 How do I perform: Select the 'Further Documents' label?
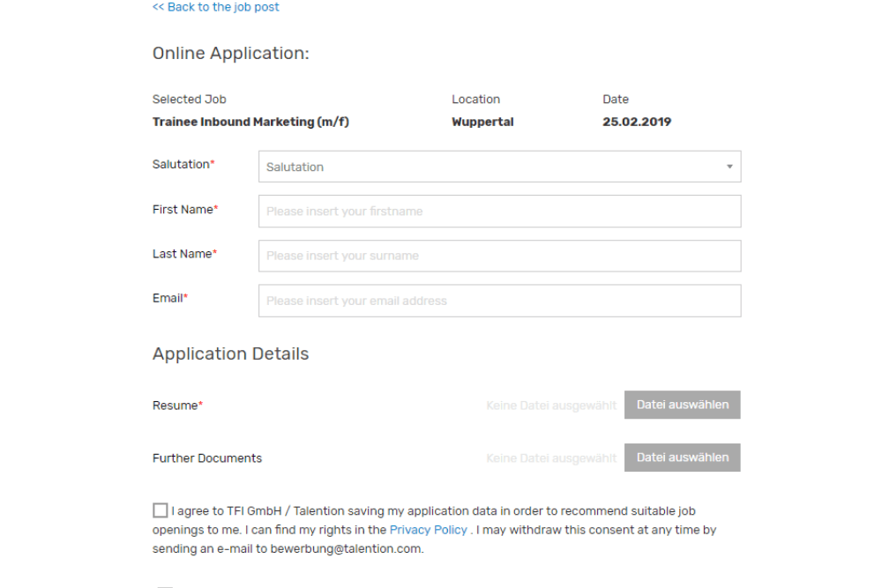[x=207, y=458]
